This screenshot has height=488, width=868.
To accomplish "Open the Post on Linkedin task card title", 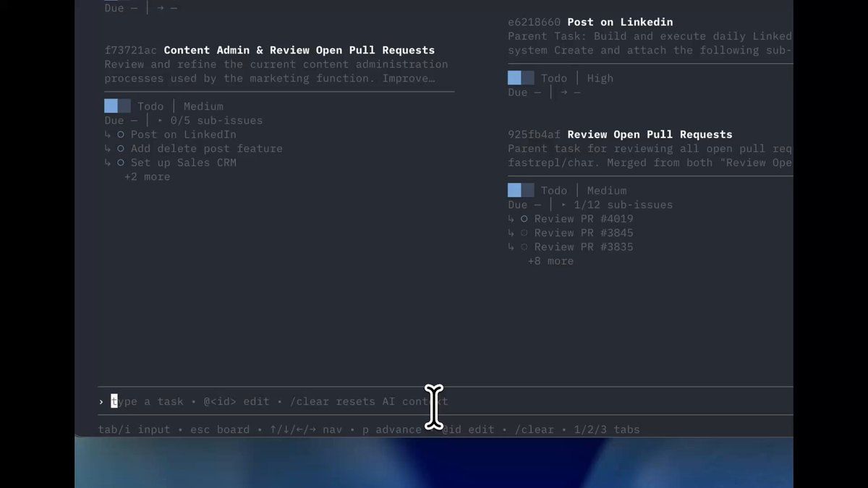I will pos(620,22).
